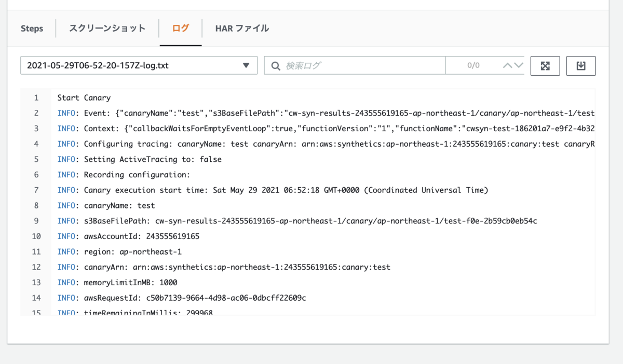This screenshot has width=623, height=364.
Task: Click line number 10 in the gutter
Action: click(36, 236)
